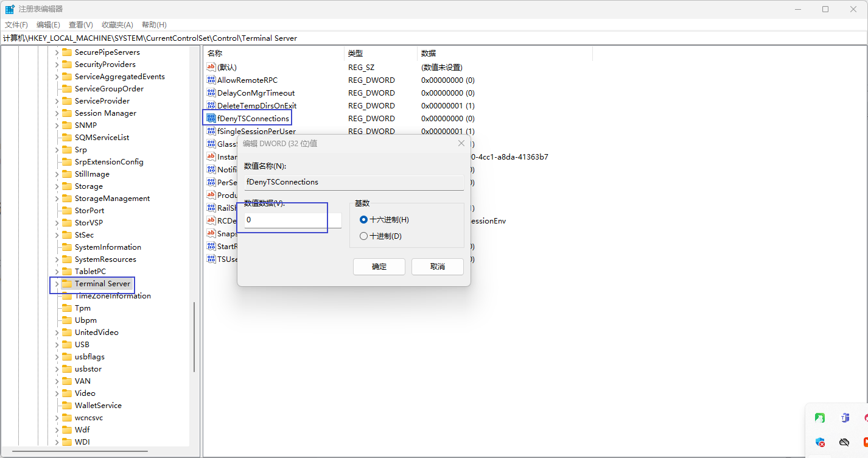Expand the SecurityProviders key
Screen dimensions: 868x458
[57, 64]
